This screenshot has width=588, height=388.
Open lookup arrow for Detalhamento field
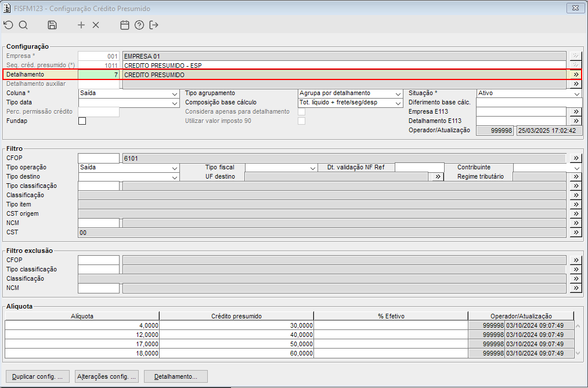coord(576,75)
